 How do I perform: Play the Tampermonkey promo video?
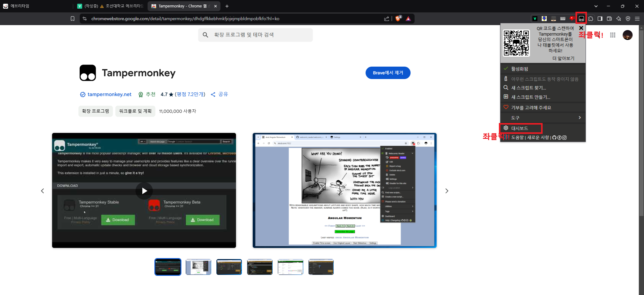pyautogui.click(x=144, y=191)
